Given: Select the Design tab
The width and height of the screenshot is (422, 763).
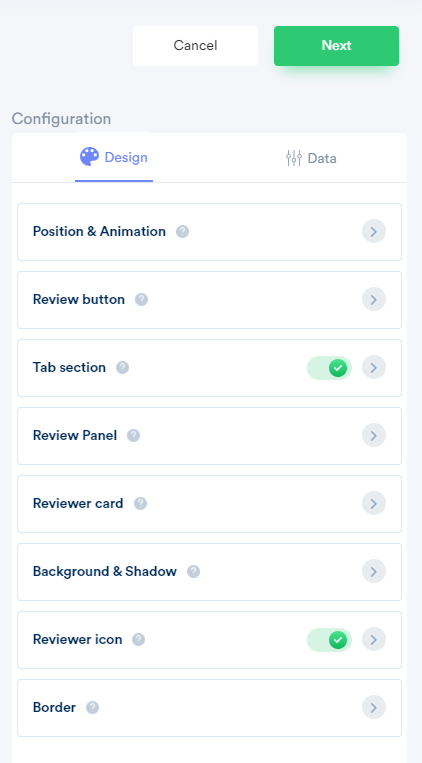Looking at the screenshot, I should [x=114, y=157].
